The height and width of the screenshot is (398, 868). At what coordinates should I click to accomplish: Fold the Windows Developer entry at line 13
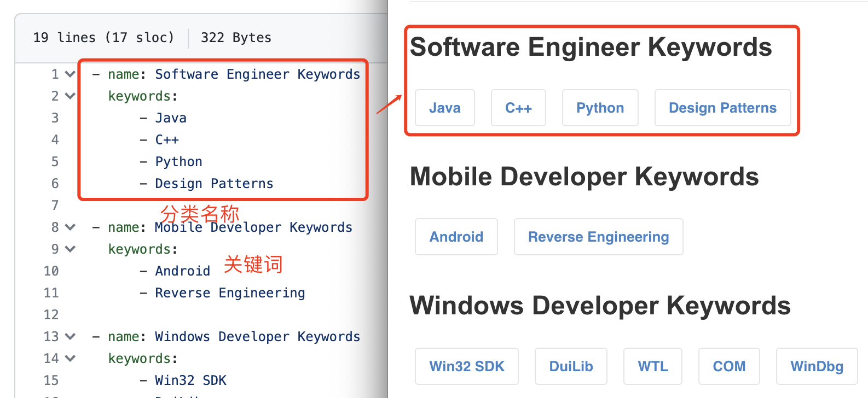(70, 336)
